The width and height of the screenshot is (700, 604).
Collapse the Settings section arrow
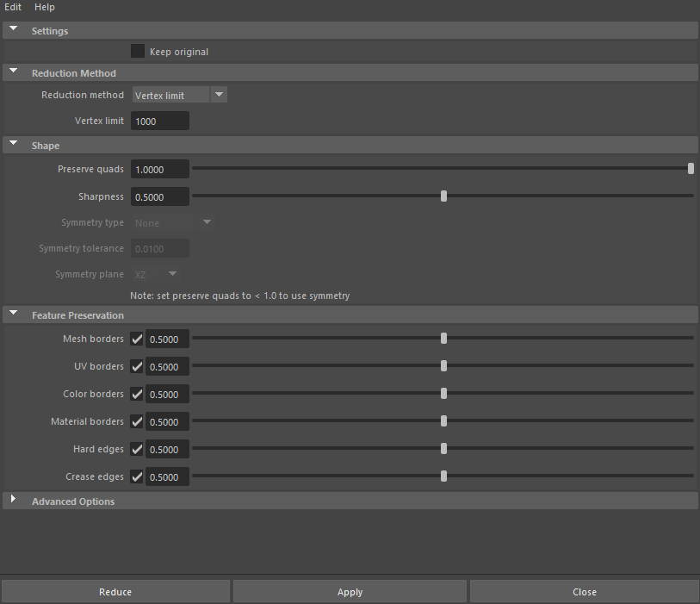pos(13,29)
